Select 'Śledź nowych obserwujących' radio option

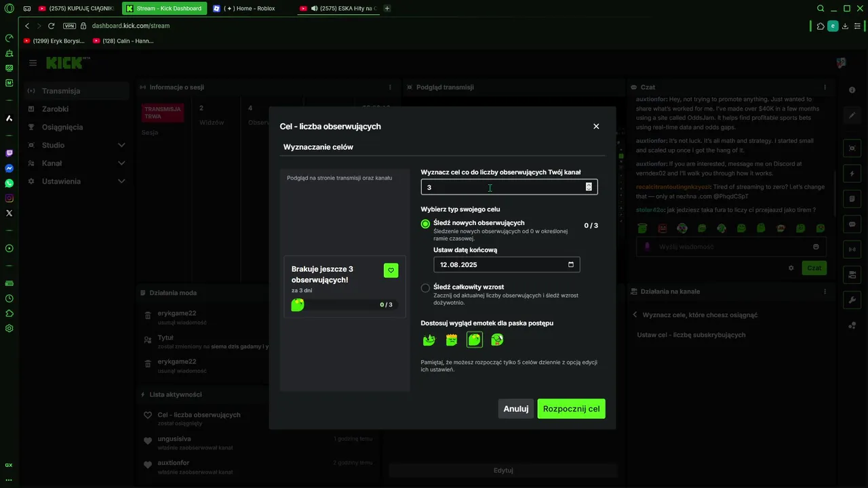tap(425, 224)
